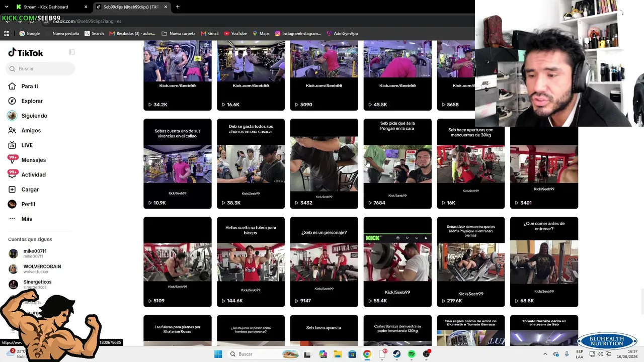This screenshot has height=362, width=644.
Task: Open Actividad icon with 99+ badge
Action: point(12,174)
